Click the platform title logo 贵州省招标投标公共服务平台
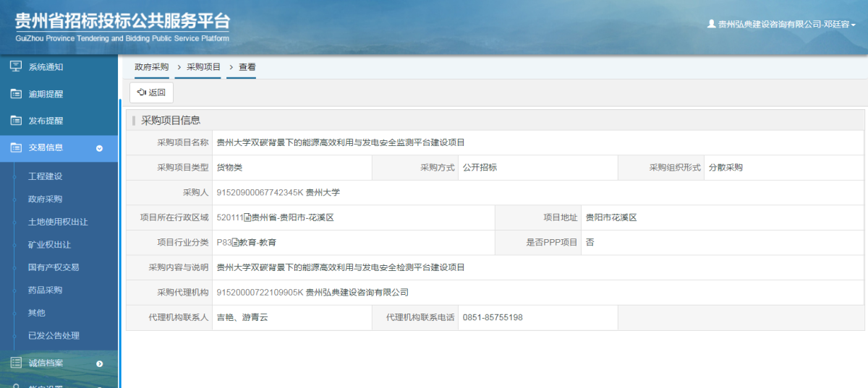 (122, 25)
